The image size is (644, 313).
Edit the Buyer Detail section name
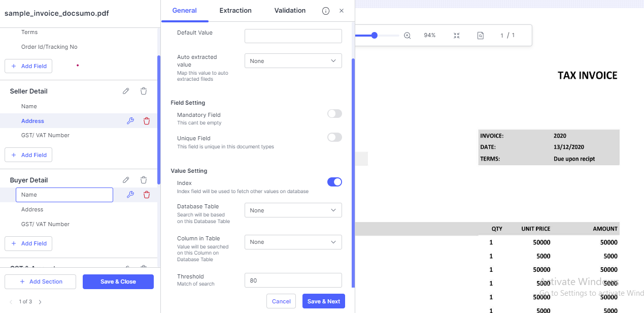[126, 180]
